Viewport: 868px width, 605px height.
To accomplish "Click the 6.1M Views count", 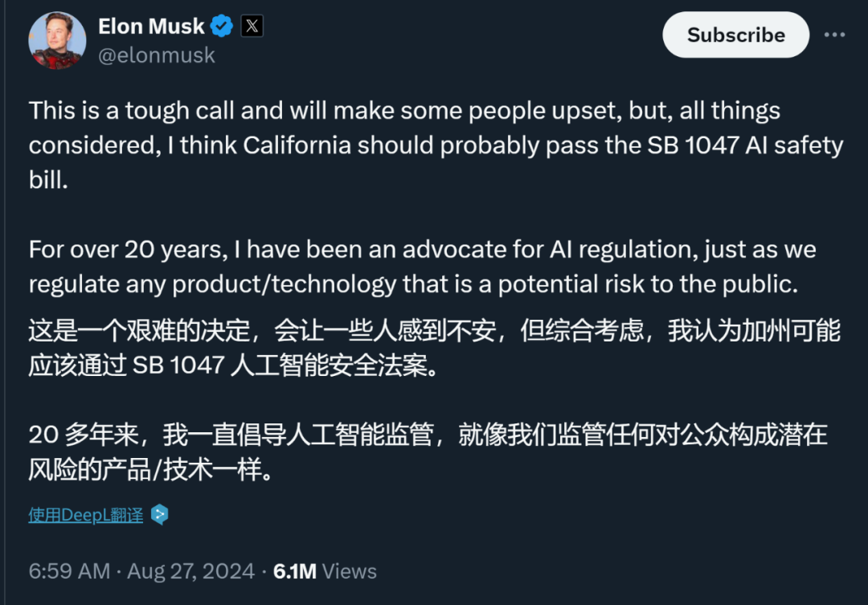I will coord(325,571).
